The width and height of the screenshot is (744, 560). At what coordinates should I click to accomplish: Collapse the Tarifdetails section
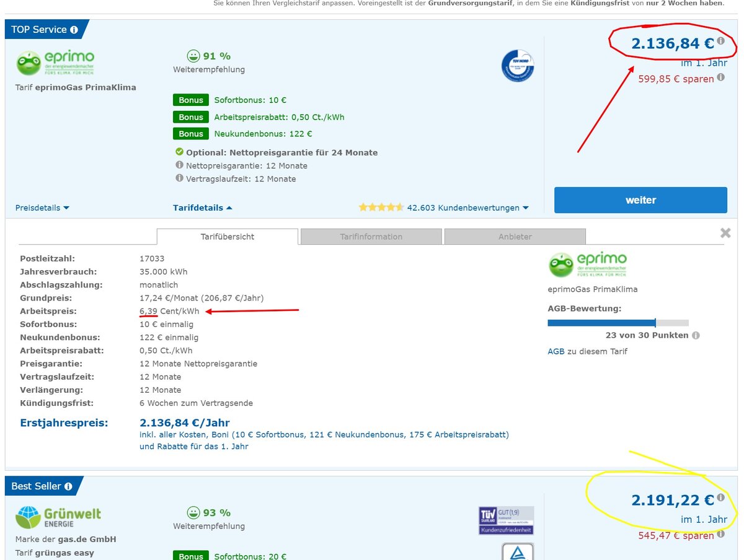[x=203, y=208]
